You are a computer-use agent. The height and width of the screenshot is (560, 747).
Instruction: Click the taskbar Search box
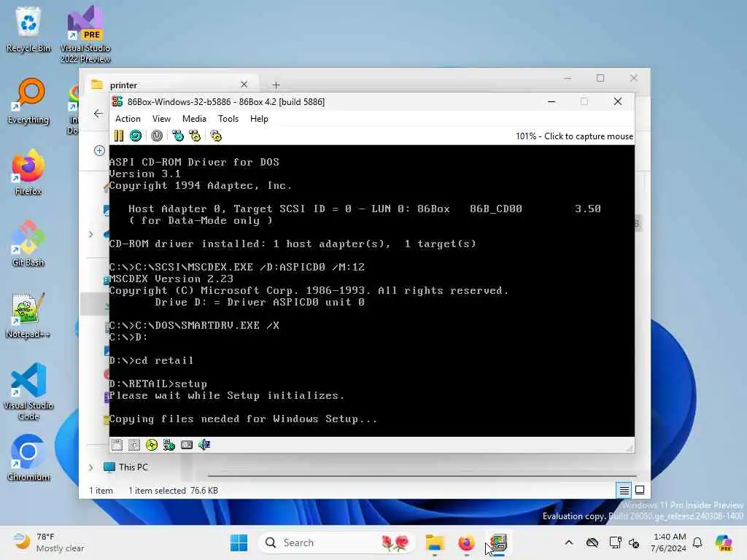(x=336, y=542)
